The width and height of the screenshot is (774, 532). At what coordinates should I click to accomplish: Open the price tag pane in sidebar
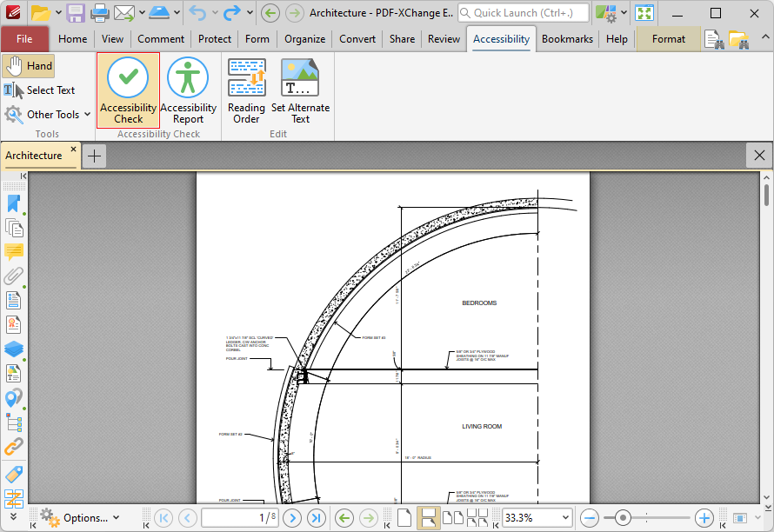[14, 475]
